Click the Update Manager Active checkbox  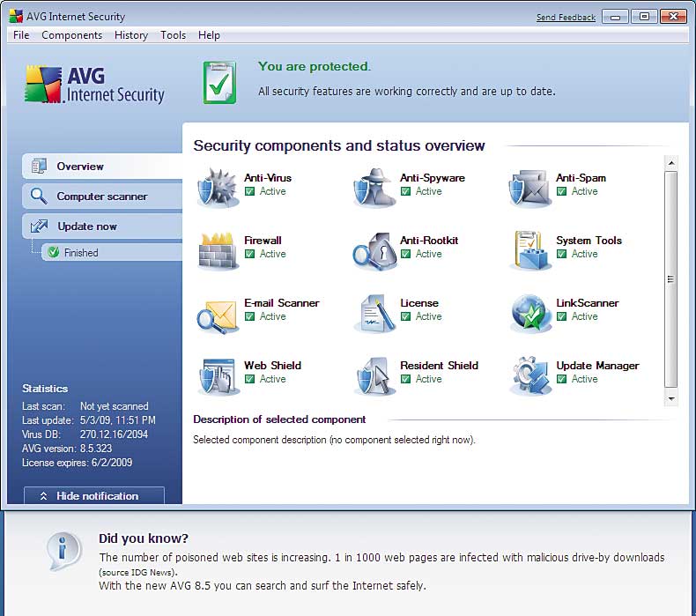(x=561, y=379)
